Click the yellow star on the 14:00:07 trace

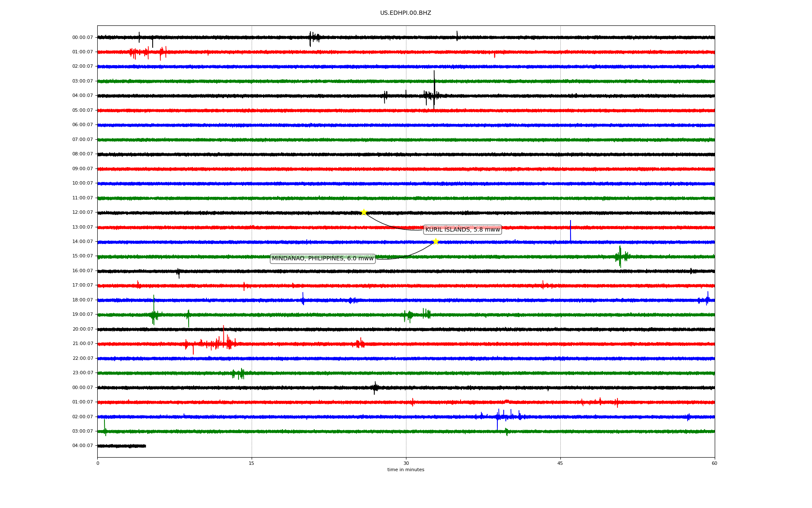point(436,241)
